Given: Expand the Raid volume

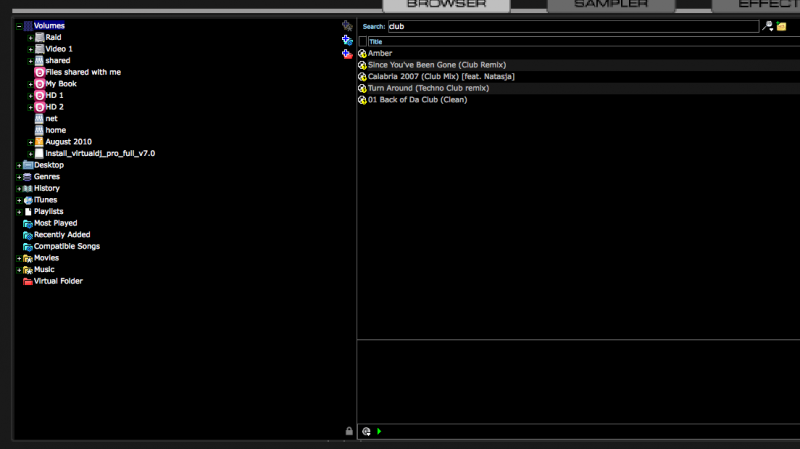Looking at the screenshot, I should tap(31, 38).
